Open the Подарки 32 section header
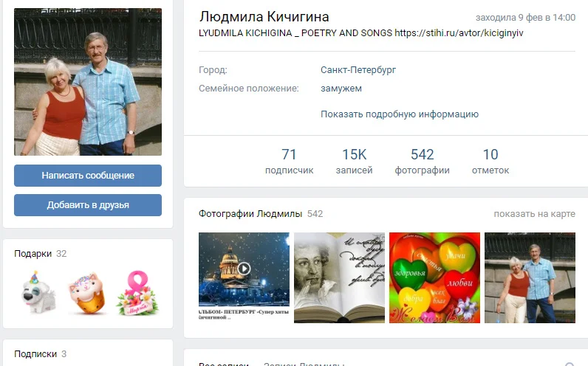Image resolution: width=588 pixels, height=366 pixels. coord(40,254)
